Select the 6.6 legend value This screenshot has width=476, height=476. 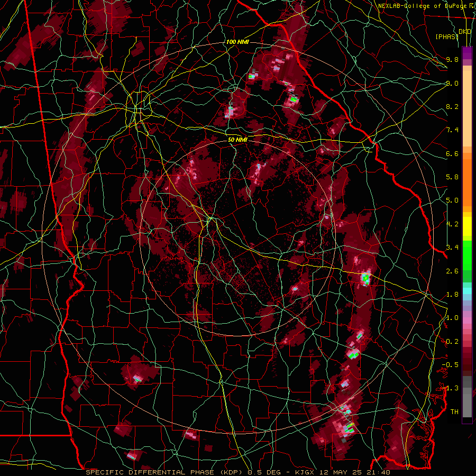452,153
